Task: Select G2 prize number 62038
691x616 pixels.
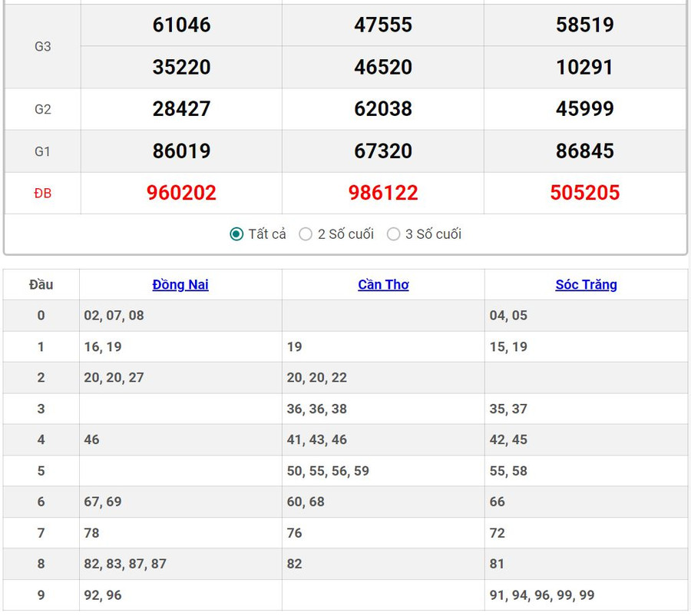Action: click(x=383, y=109)
